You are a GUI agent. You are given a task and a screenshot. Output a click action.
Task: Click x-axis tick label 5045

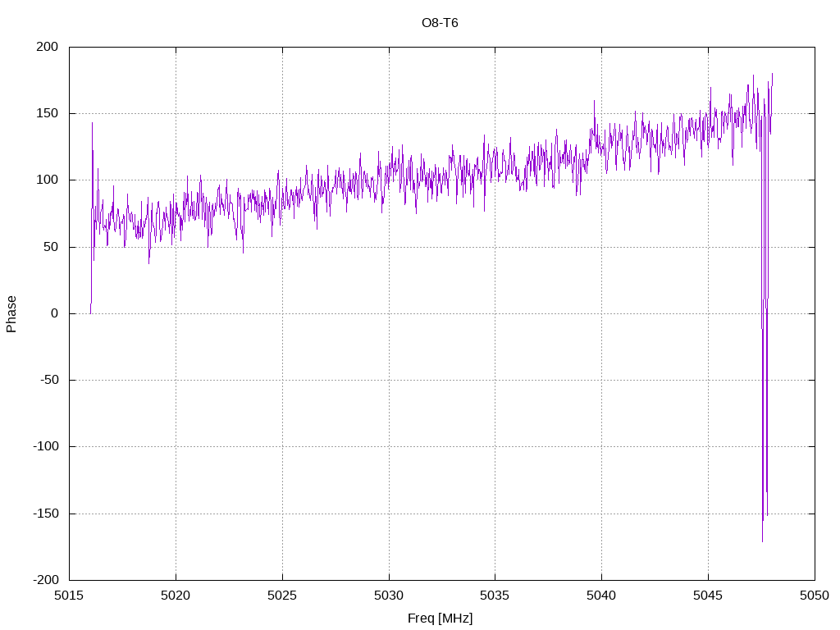(x=708, y=596)
